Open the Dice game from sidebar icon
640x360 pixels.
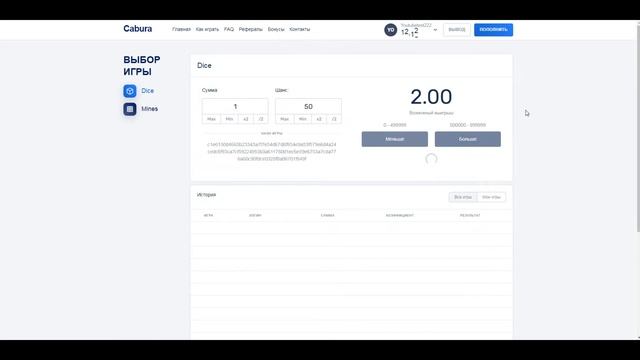pyautogui.click(x=130, y=91)
